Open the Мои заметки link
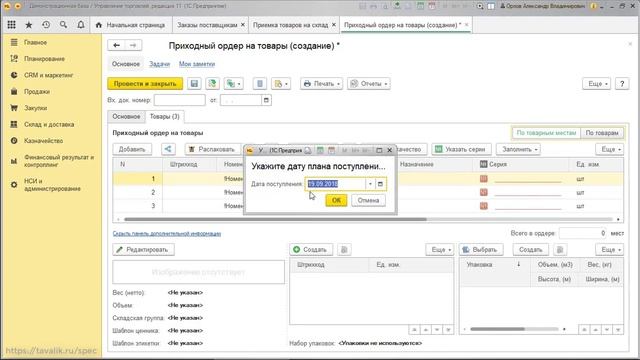Image resolution: width=640 pixels, height=360 pixels. [x=197, y=64]
